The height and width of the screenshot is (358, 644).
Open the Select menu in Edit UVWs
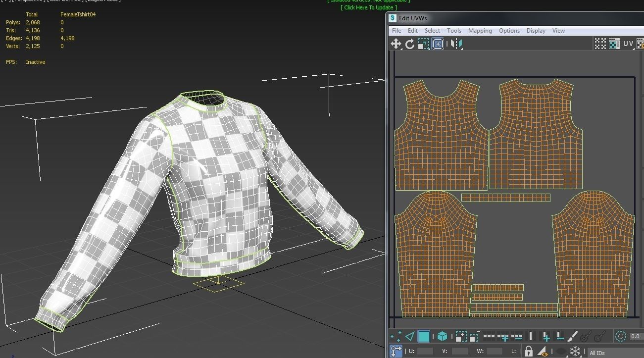(432, 31)
